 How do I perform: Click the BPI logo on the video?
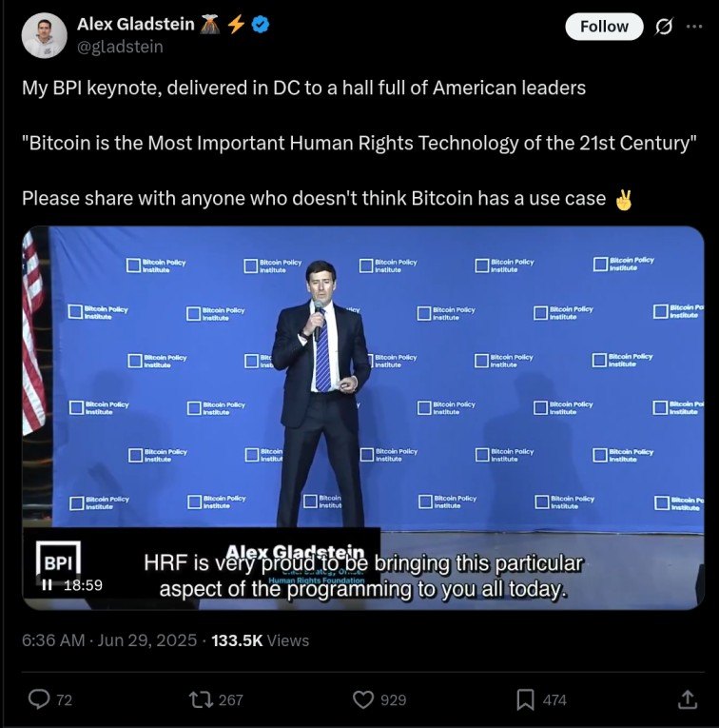(x=58, y=559)
